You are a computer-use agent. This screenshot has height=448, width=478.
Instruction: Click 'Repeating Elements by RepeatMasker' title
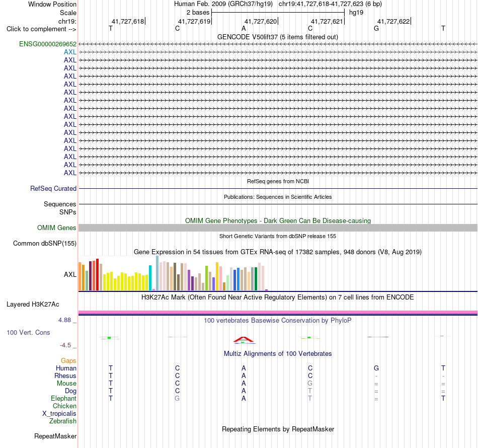(x=278, y=429)
